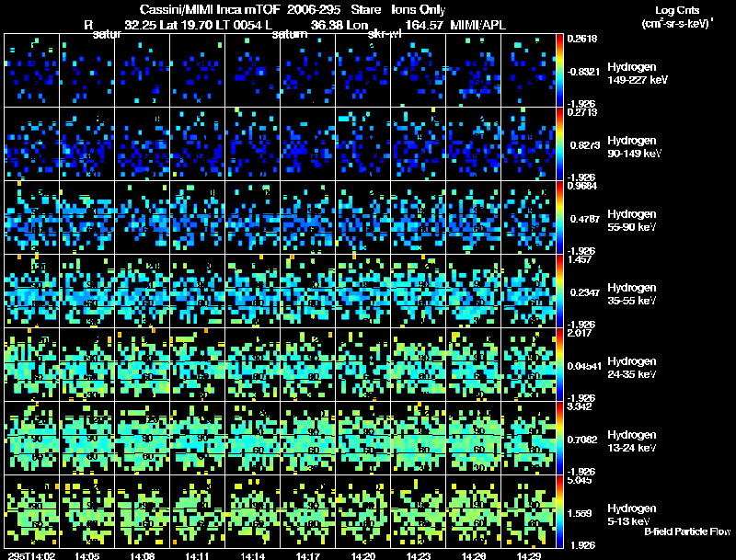Click the '14:17' time axis label
This screenshot has width=736, height=560.
pos(308,555)
